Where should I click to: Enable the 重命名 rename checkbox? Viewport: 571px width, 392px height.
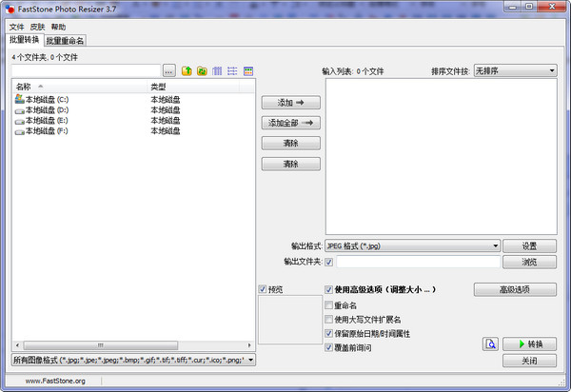(329, 305)
